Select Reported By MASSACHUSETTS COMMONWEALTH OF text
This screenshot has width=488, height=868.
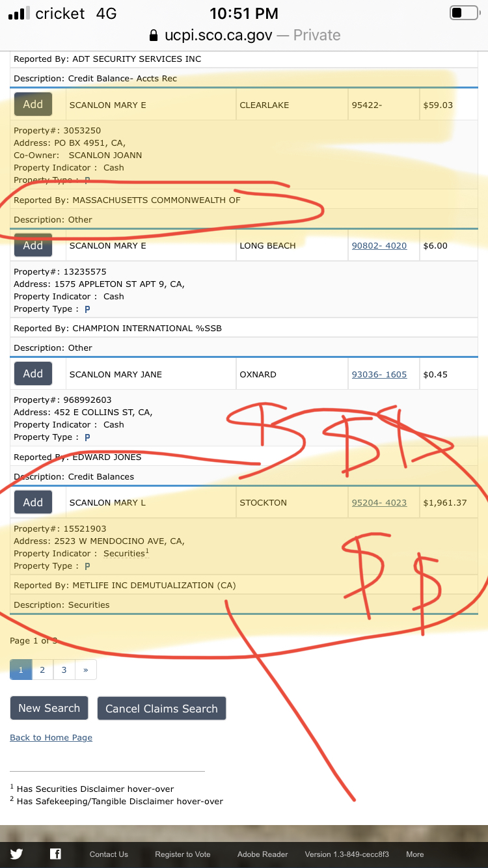[x=127, y=200]
